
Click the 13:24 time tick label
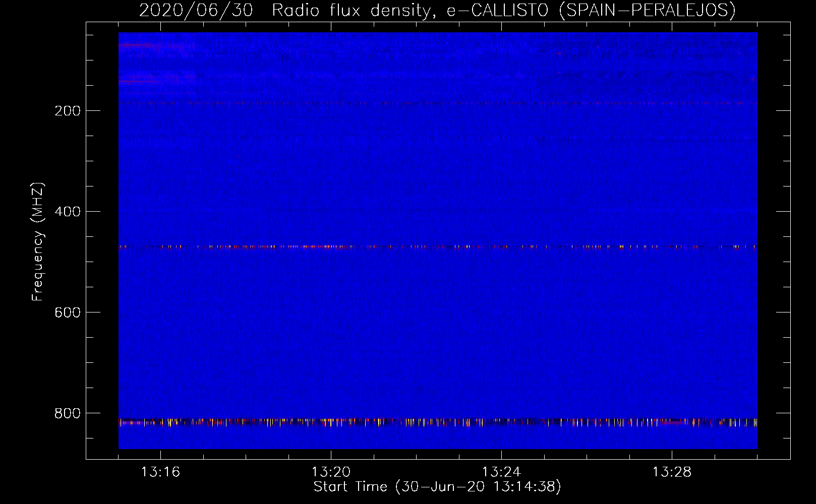[x=501, y=472]
